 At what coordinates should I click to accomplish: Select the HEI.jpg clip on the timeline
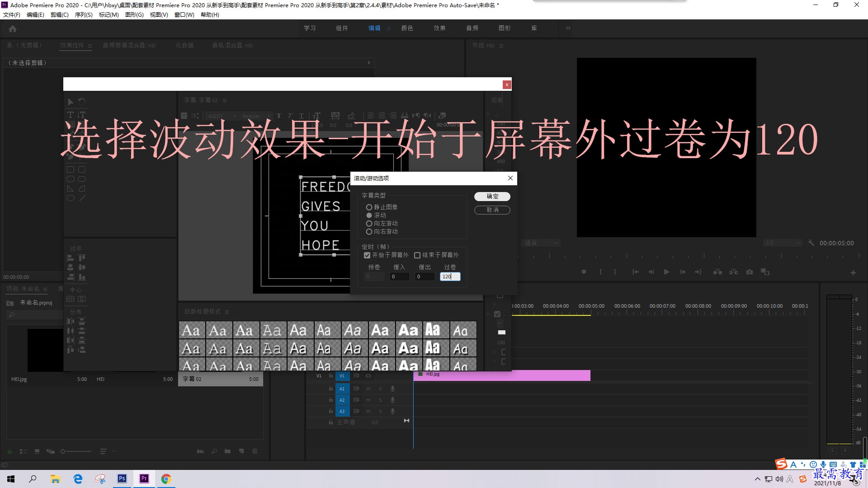(502, 375)
